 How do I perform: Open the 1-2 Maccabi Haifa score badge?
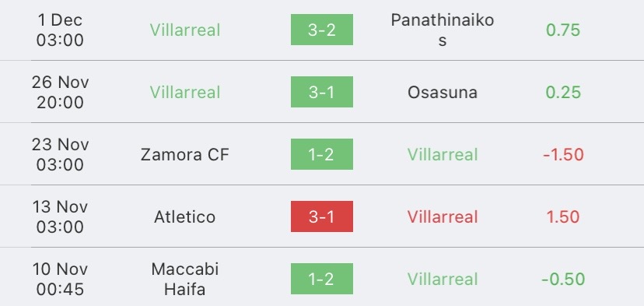click(321, 279)
